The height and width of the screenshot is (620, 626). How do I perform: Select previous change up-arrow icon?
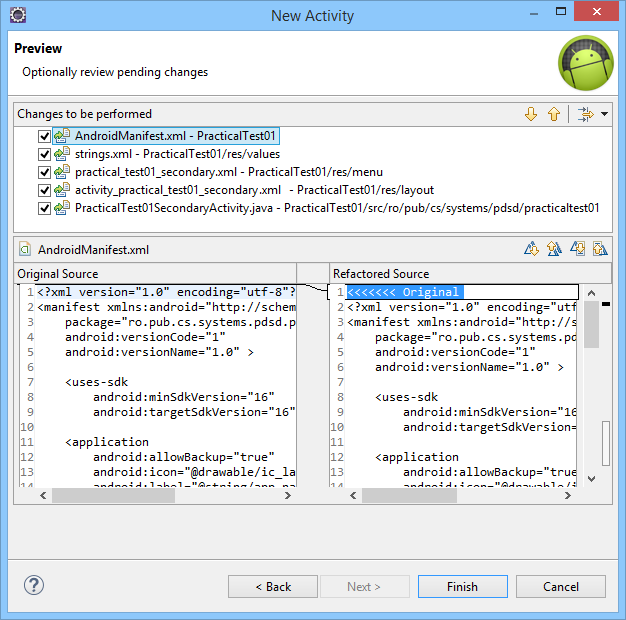553,114
